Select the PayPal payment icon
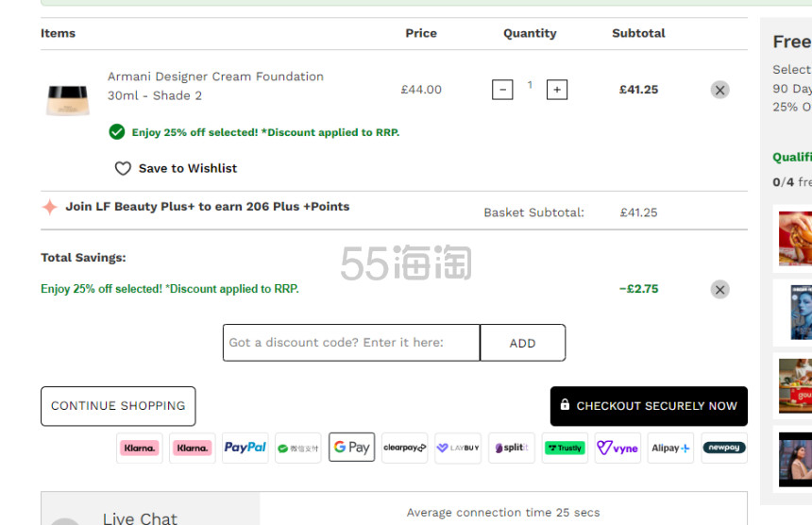Viewport: 812px width, 525px height. point(245,448)
